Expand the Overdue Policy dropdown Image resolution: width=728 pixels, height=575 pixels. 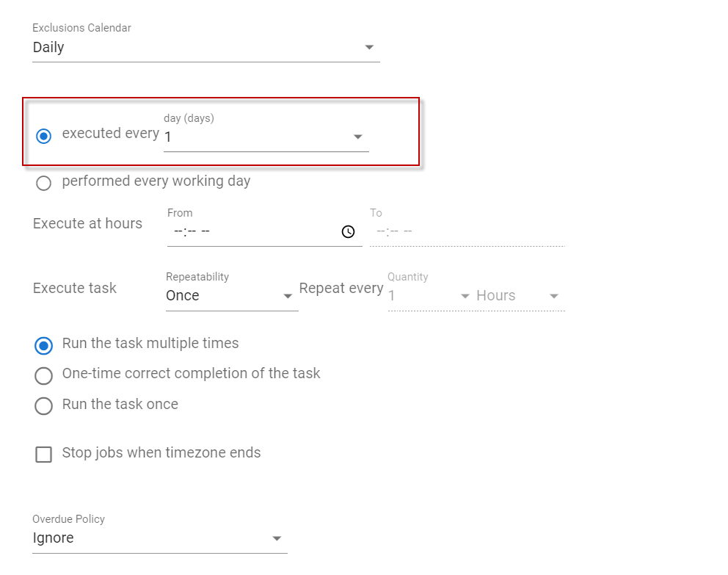(x=160, y=538)
